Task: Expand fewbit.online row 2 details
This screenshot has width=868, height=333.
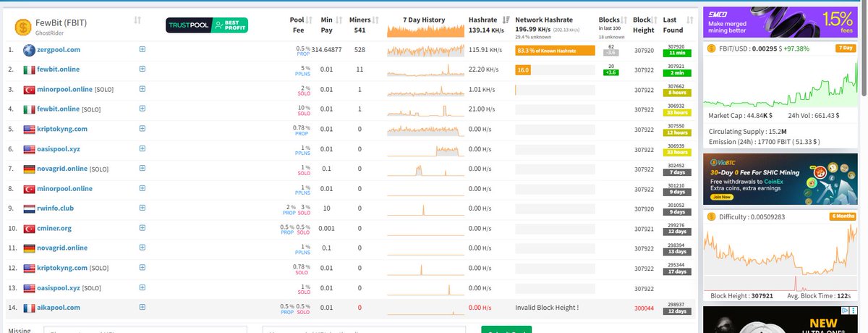Action: click(142, 69)
